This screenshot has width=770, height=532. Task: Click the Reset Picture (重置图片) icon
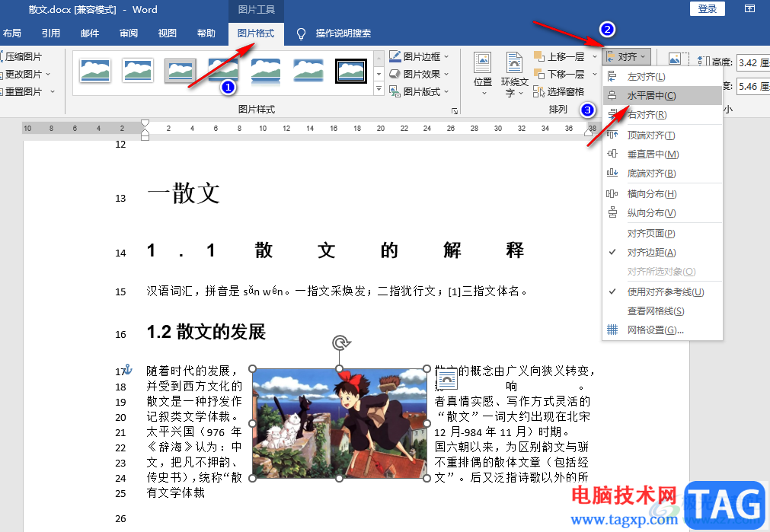pos(2,91)
